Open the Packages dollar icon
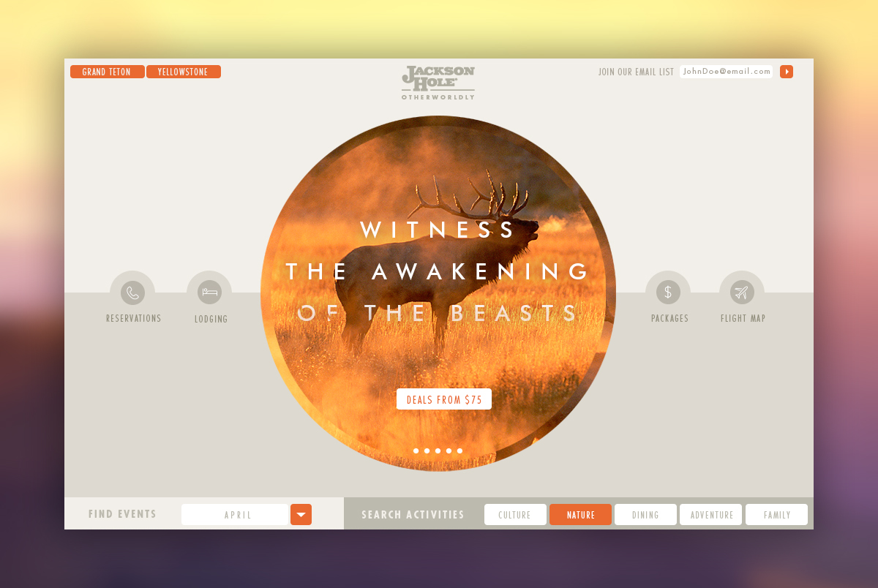 [x=668, y=293]
